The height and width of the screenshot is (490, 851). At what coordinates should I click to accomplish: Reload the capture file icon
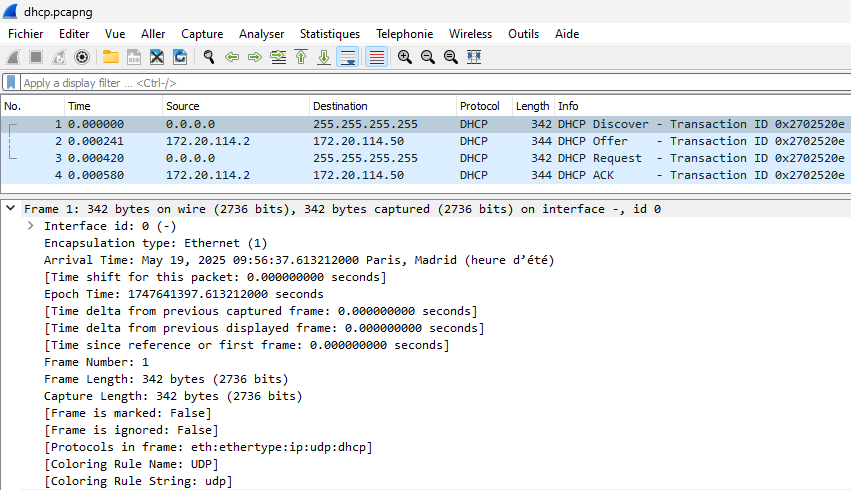(180, 57)
